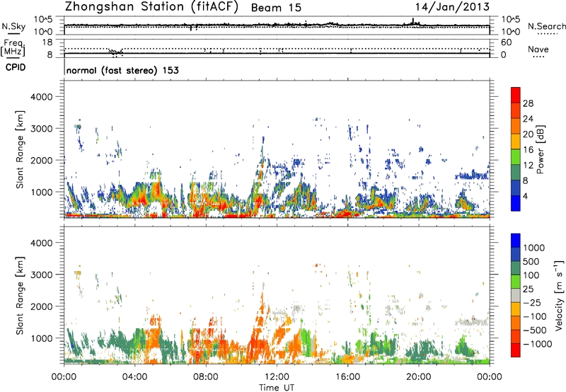Click the Velocity [m s-1] color bar title

coord(559,295)
